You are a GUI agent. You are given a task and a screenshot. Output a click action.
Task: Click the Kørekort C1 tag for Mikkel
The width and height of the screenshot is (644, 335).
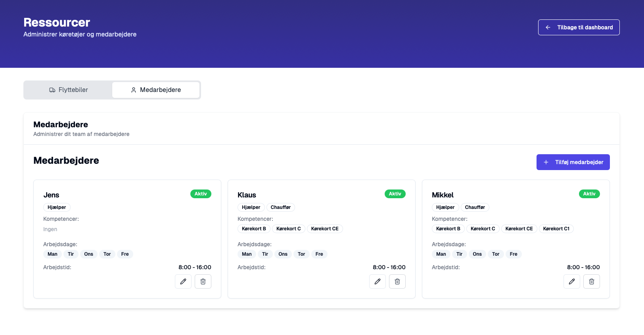(556, 229)
